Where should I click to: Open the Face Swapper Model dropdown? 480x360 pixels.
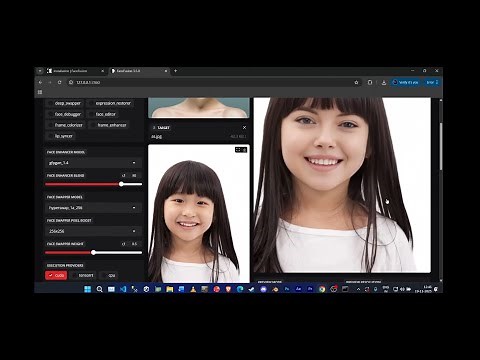click(93, 208)
